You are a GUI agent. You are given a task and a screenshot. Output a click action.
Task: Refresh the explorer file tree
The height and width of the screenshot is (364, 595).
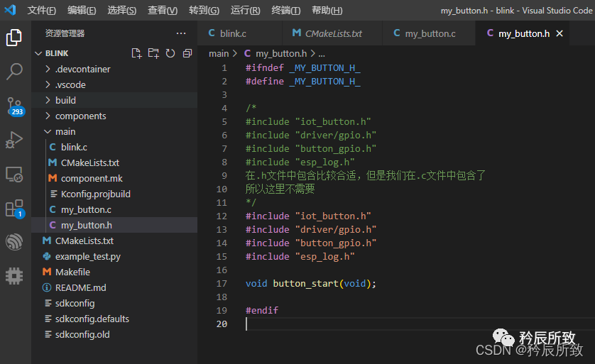pos(170,53)
